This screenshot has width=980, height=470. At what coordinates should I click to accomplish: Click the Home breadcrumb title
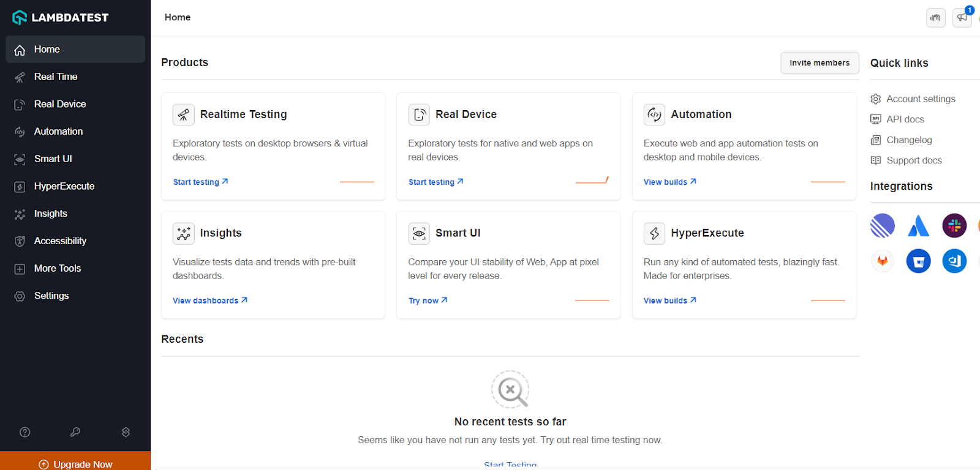[x=178, y=17]
